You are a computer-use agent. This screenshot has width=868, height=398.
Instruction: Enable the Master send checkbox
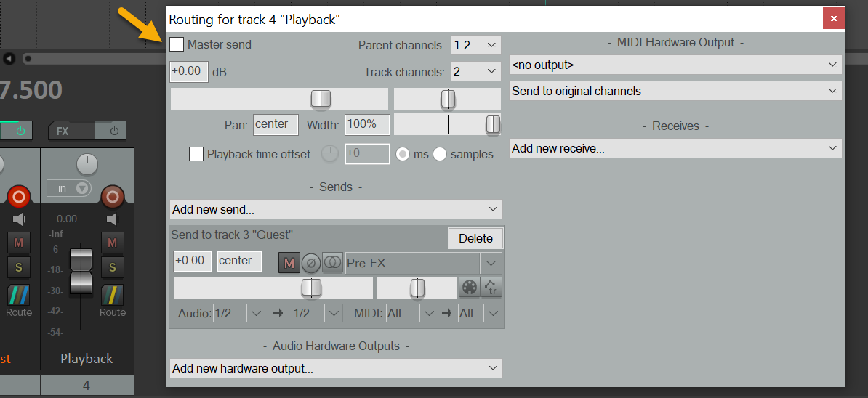[x=177, y=45]
